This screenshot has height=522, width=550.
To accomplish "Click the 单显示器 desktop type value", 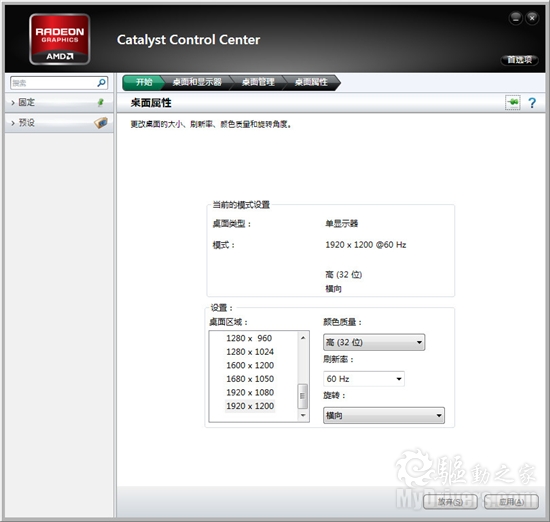I will tap(341, 223).
